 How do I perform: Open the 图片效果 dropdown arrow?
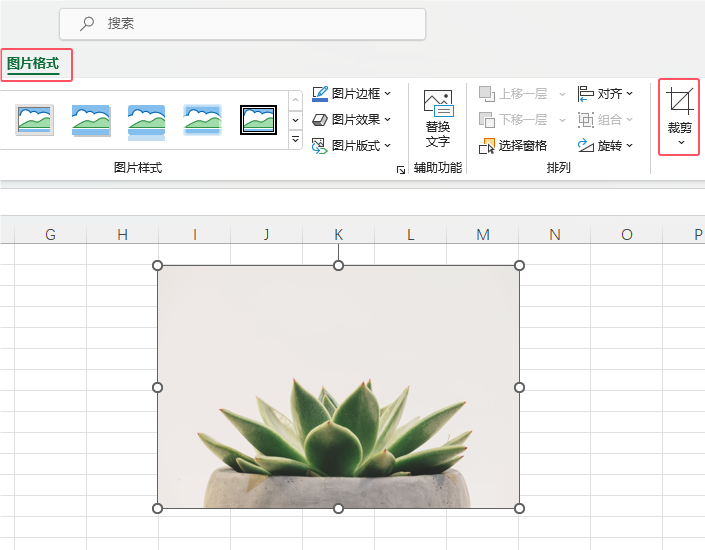pos(388,120)
